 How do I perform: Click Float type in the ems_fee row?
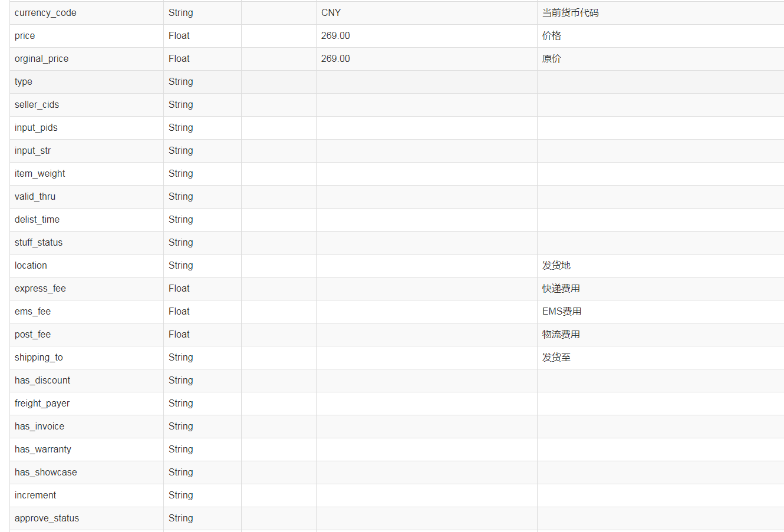[x=179, y=312]
